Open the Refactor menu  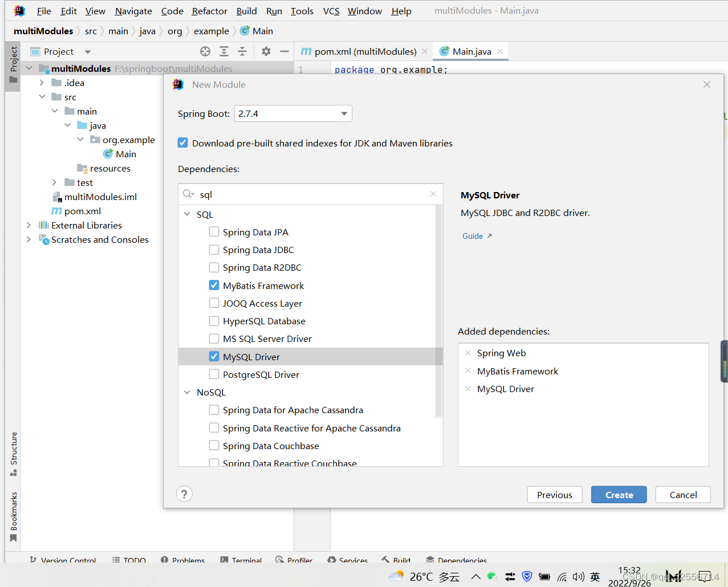(209, 11)
